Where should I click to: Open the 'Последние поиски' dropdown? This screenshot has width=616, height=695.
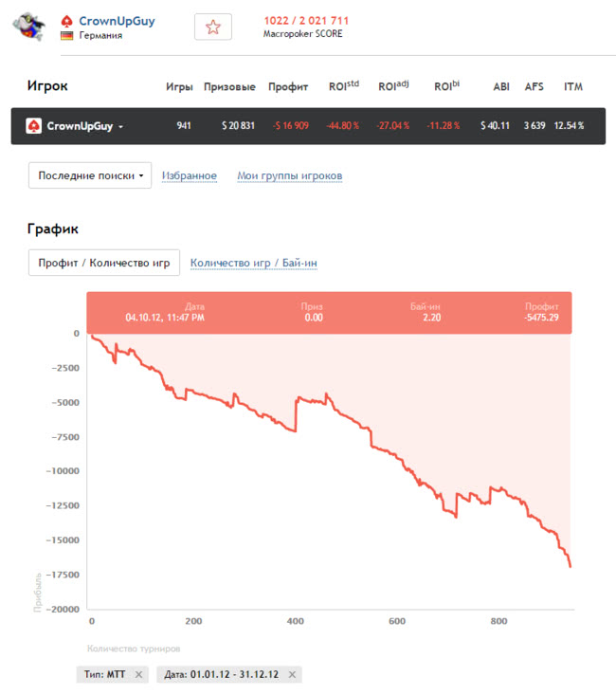[90, 175]
